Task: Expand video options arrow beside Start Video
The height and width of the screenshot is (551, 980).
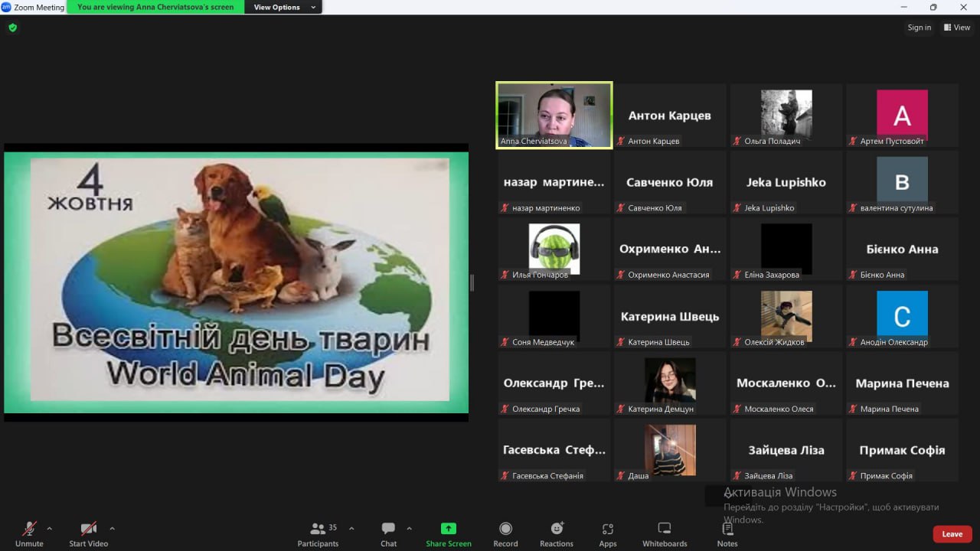Action: click(x=112, y=528)
